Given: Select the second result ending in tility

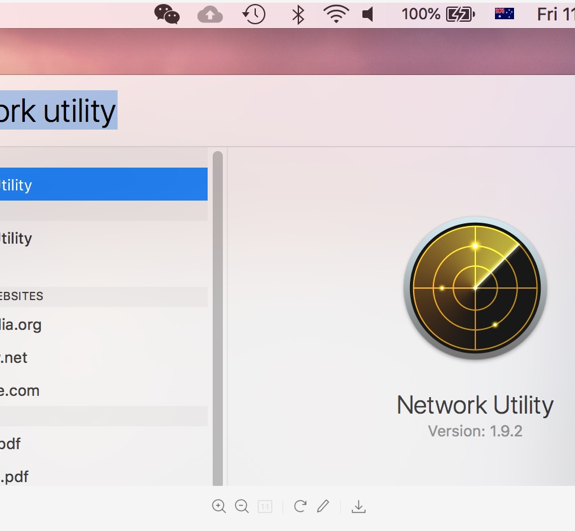Looking at the screenshot, I should click(x=104, y=238).
